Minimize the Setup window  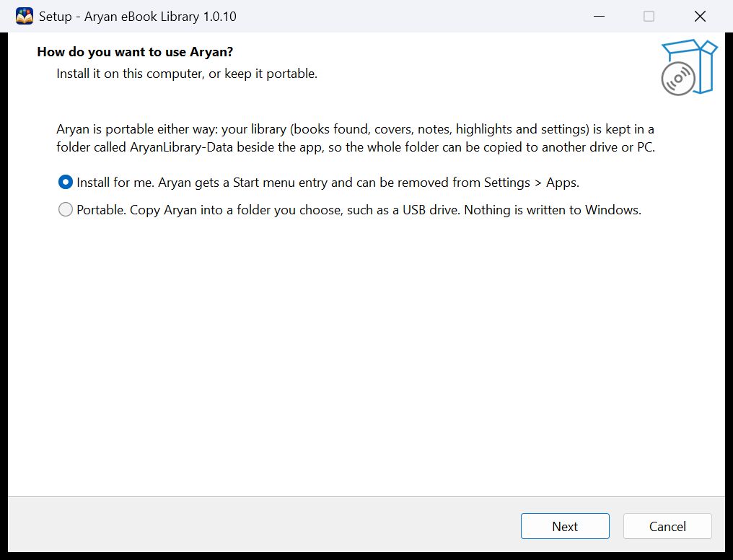click(599, 17)
